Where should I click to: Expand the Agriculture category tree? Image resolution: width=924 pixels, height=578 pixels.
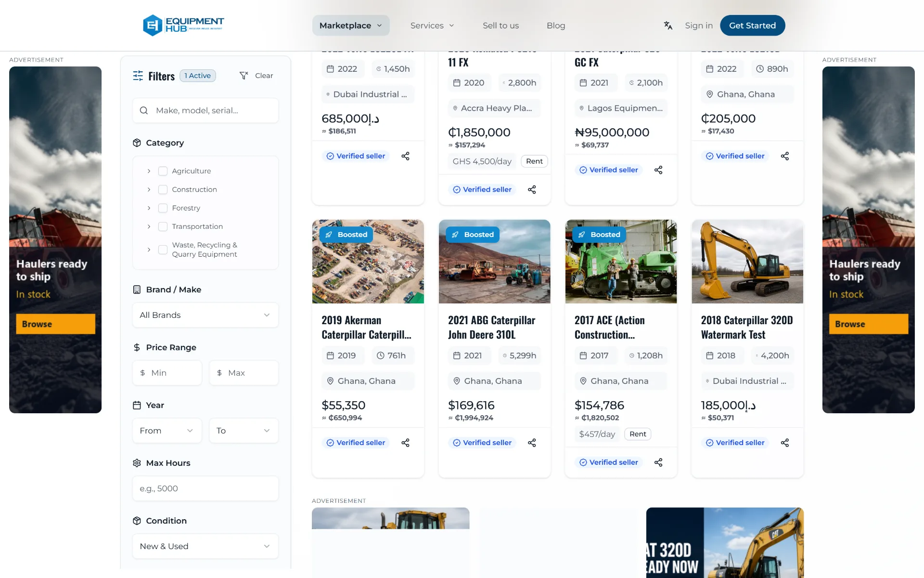coord(149,171)
